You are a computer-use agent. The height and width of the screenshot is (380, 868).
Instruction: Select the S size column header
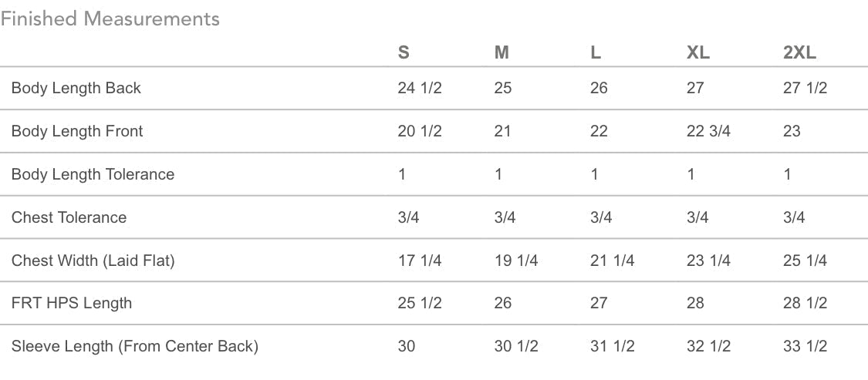[404, 53]
